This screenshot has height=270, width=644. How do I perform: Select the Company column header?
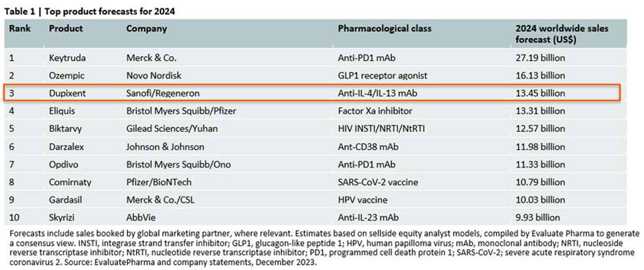click(x=146, y=29)
